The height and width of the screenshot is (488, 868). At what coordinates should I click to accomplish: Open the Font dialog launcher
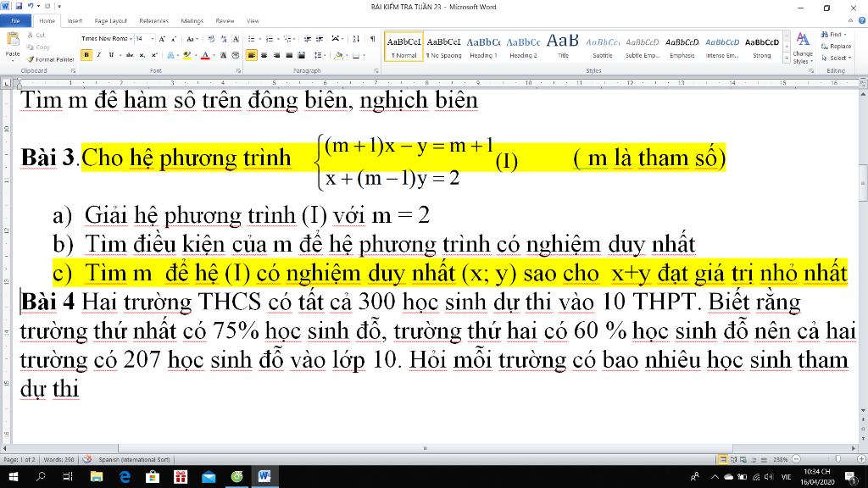click(238, 71)
